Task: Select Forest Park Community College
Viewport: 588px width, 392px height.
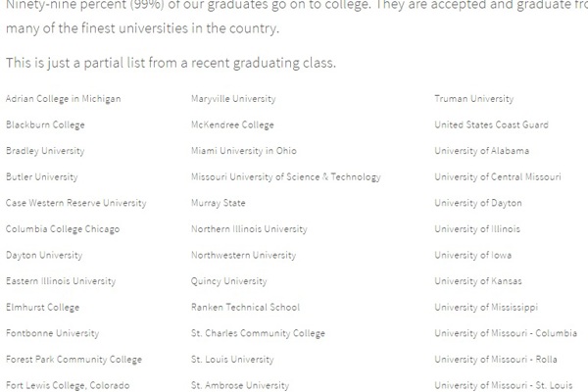Action: (73, 360)
